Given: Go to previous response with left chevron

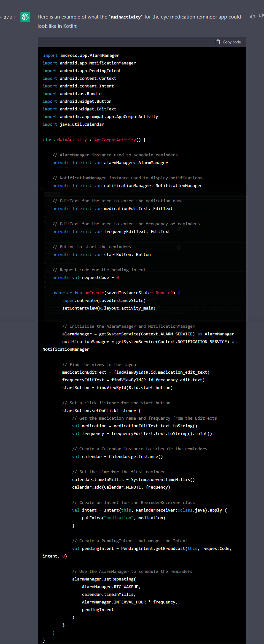Looking at the screenshot, I should 1,17.
